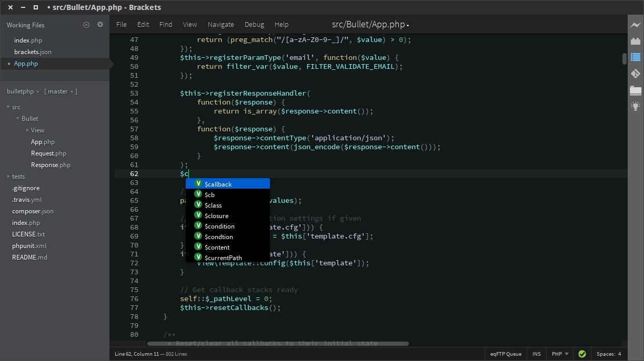This screenshot has width=644, height=361.
Task: Toggle INS insert mode in status bar
Action: (537, 354)
